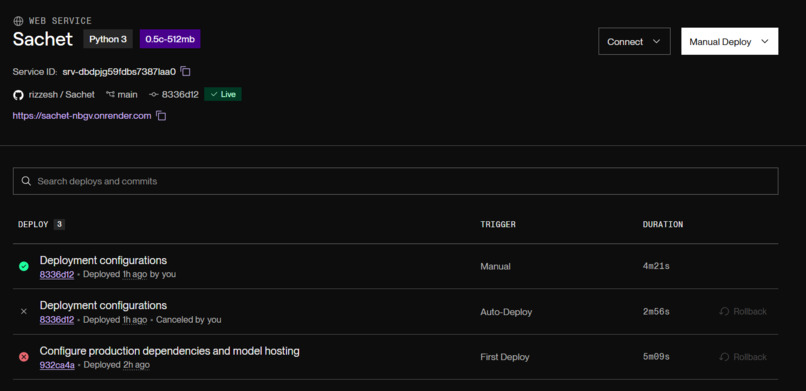Click the 5m09s duration value

[x=656, y=357]
